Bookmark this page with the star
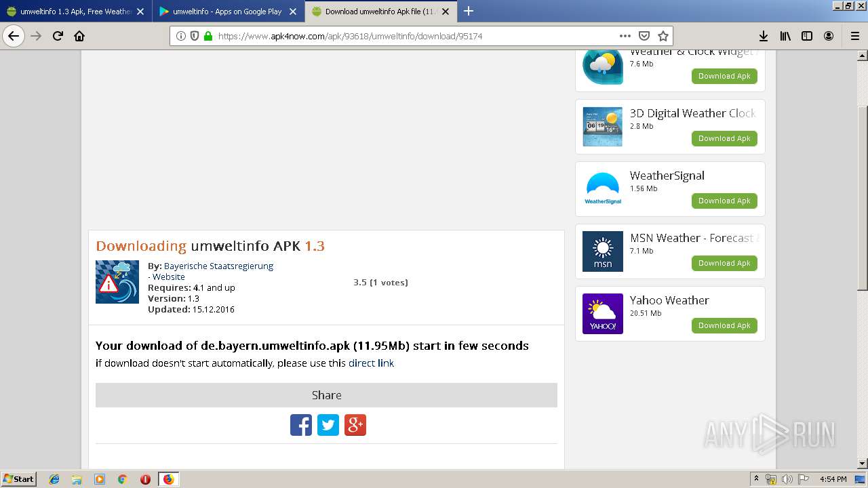This screenshot has width=868, height=488. point(663,36)
